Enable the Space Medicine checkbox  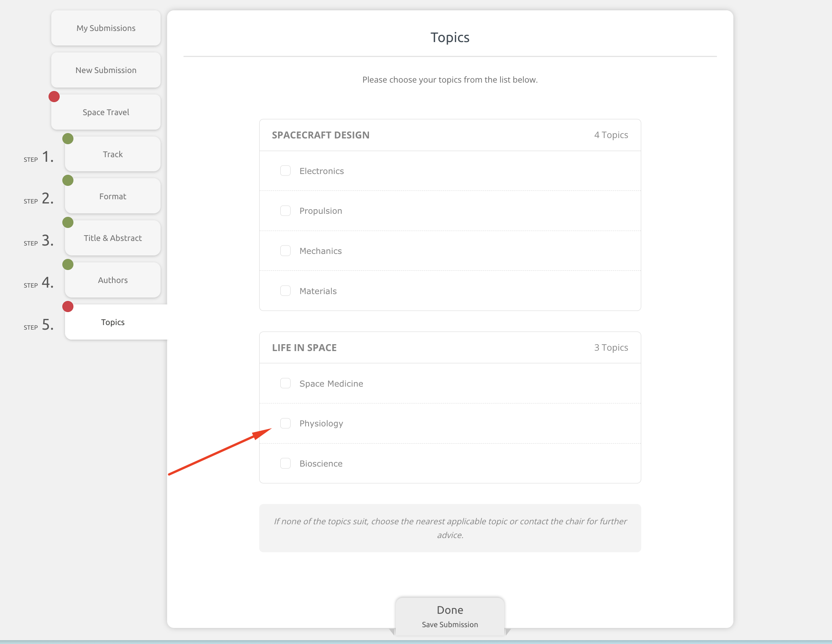[x=285, y=383]
